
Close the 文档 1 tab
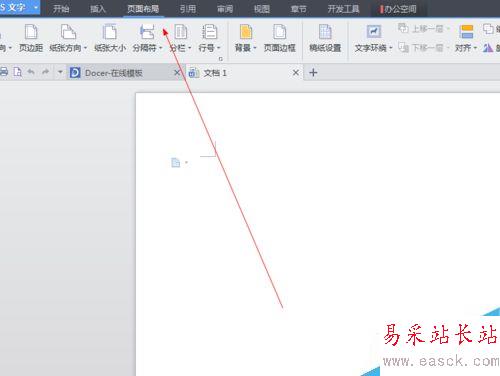[296, 73]
